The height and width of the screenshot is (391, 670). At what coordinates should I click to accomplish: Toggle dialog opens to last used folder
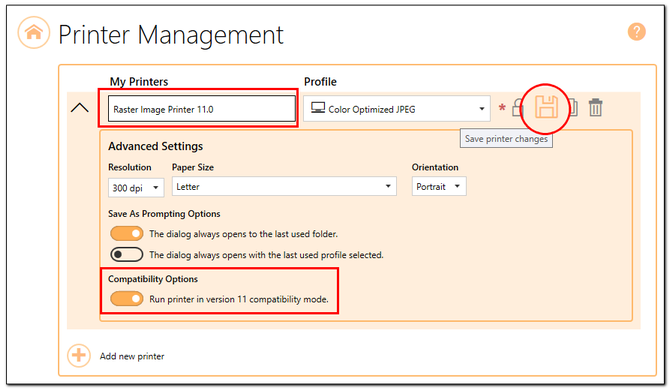point(126,234)
